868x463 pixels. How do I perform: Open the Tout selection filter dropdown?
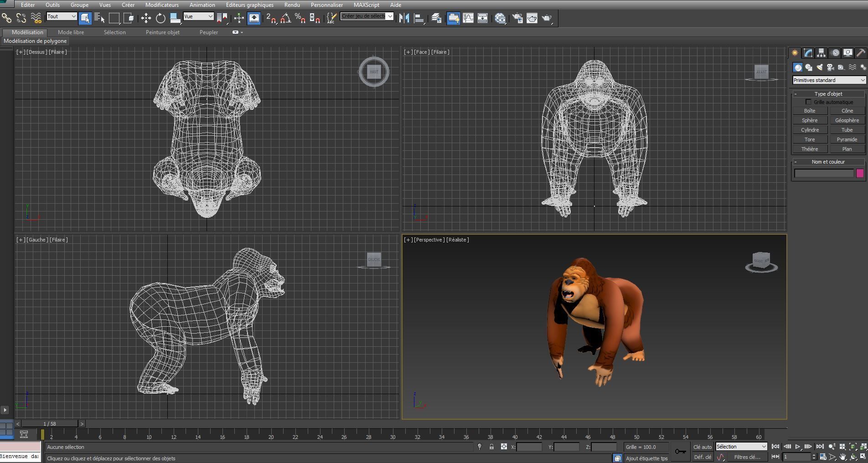(62, 16)
